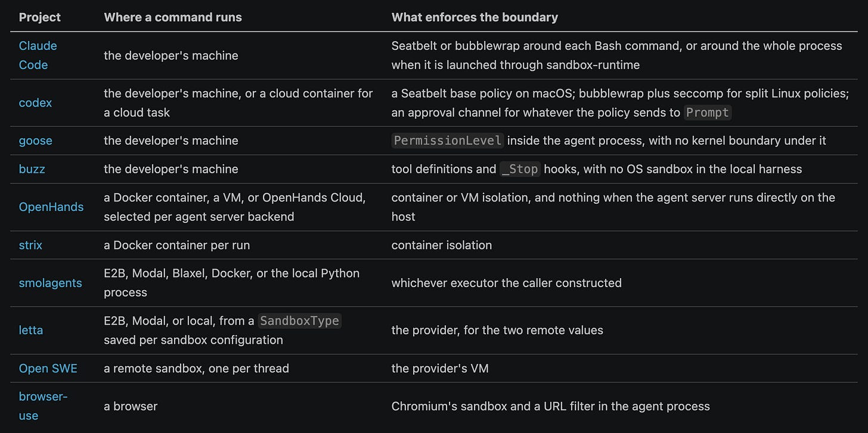Follow the goose project link

tap(35, 141)
